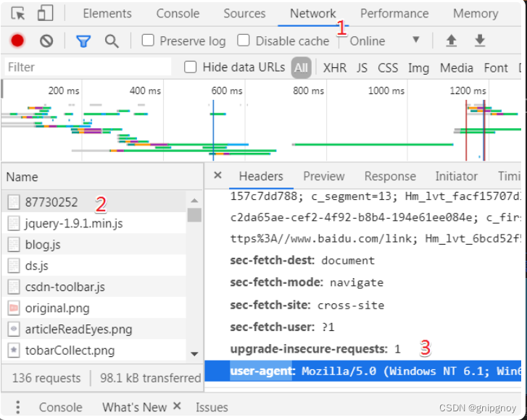This screenshot has width=527, height=420.
Task: Click the articleReadEyes.png file icon
Action: (x=14, y=329)
